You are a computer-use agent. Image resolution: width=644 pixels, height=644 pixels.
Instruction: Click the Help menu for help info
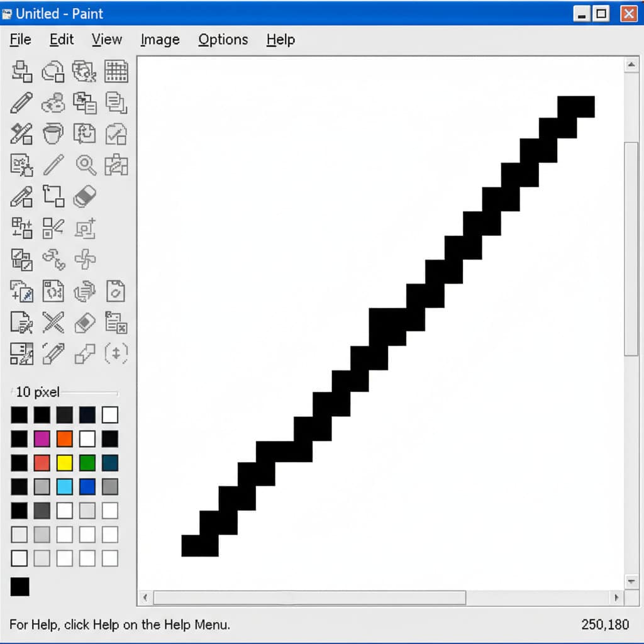[280, 39]
